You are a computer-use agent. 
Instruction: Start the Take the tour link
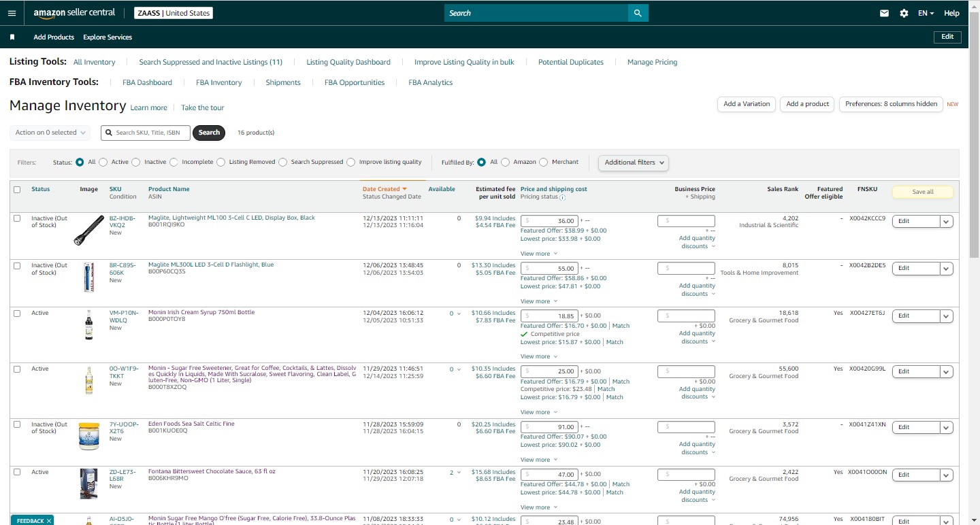click(x=202, y=107)
